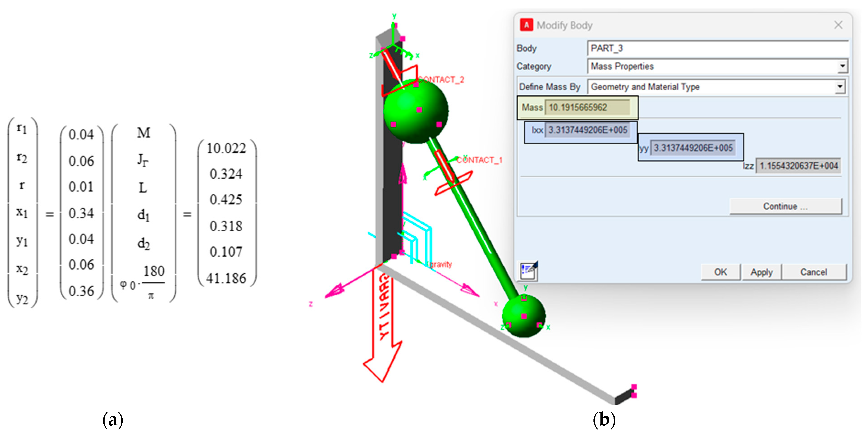Click the CONTACT_2 label in the model
Viewport: 868px width, 436px height.
441,80
